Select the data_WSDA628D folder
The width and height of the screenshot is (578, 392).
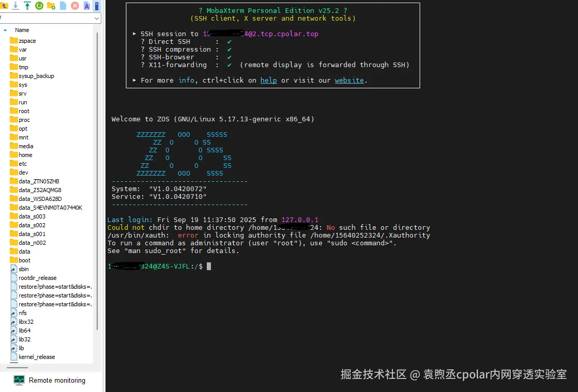(x=40, y=199)
